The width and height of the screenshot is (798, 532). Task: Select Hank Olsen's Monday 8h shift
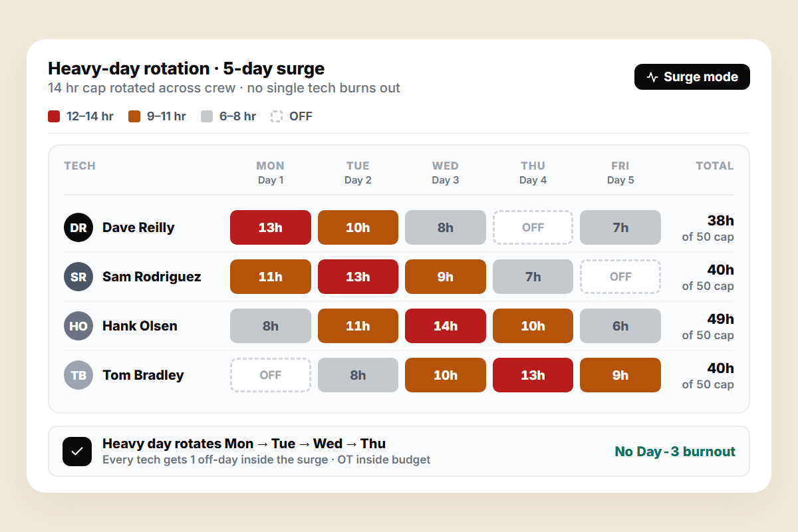[271, 326]
